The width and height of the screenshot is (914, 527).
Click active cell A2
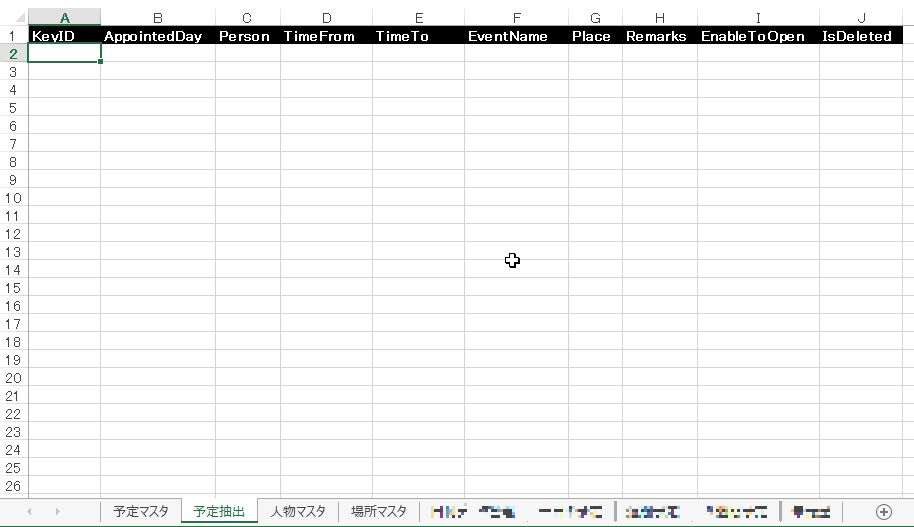coord(64,54)
